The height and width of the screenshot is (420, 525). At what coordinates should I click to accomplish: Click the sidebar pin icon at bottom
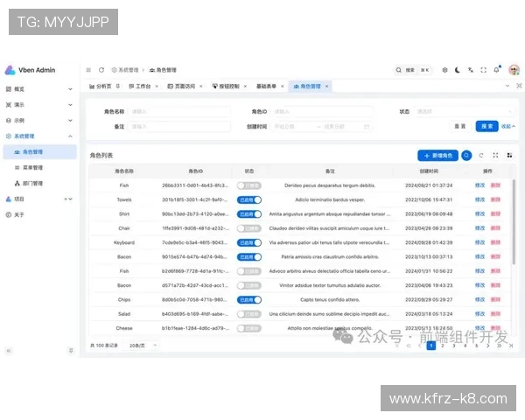71,351
